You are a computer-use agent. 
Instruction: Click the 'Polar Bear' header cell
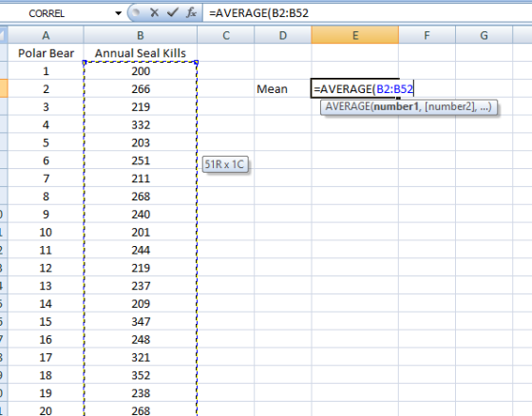(x=46, y=53)
